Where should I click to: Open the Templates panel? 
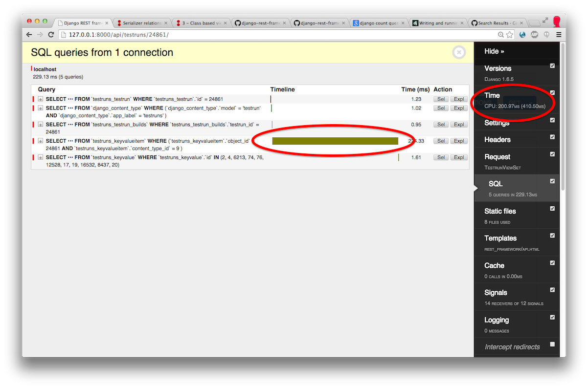click(516, 243)
